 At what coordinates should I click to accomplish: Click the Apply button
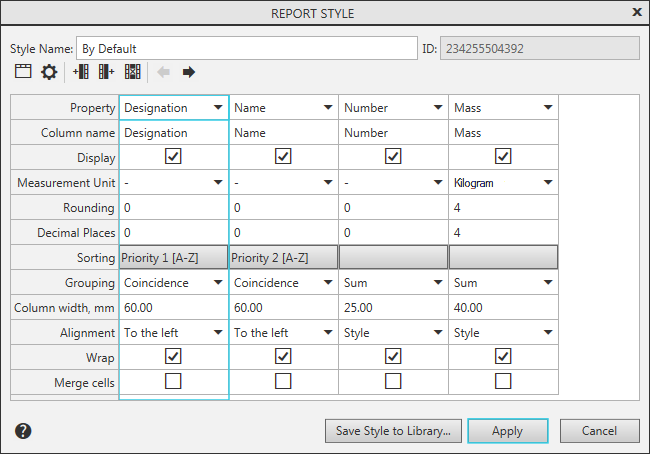pos(508,431)
